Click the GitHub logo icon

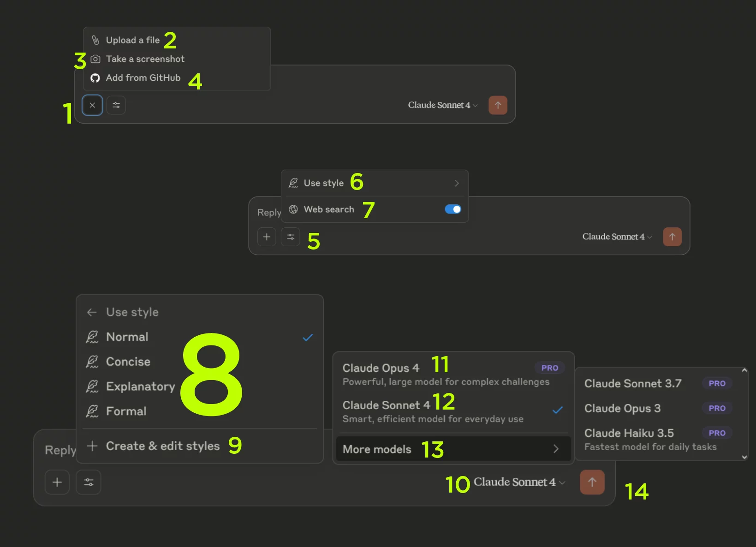click(95, 78)
